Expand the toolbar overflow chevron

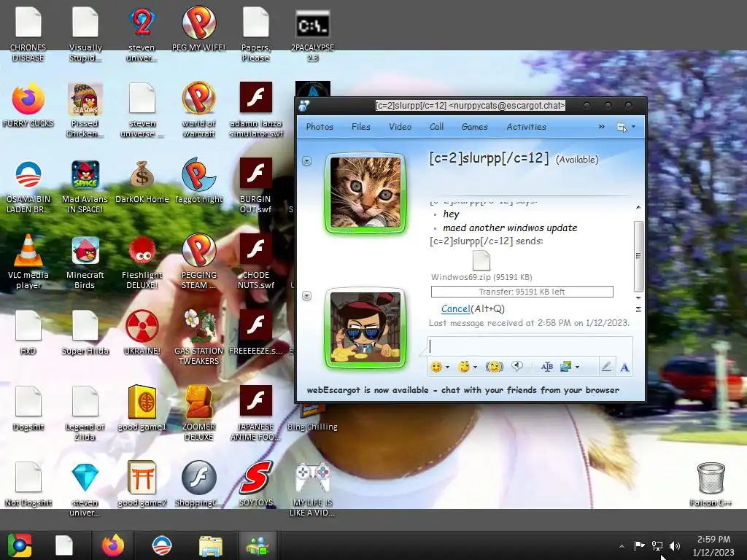click(601, 127)
